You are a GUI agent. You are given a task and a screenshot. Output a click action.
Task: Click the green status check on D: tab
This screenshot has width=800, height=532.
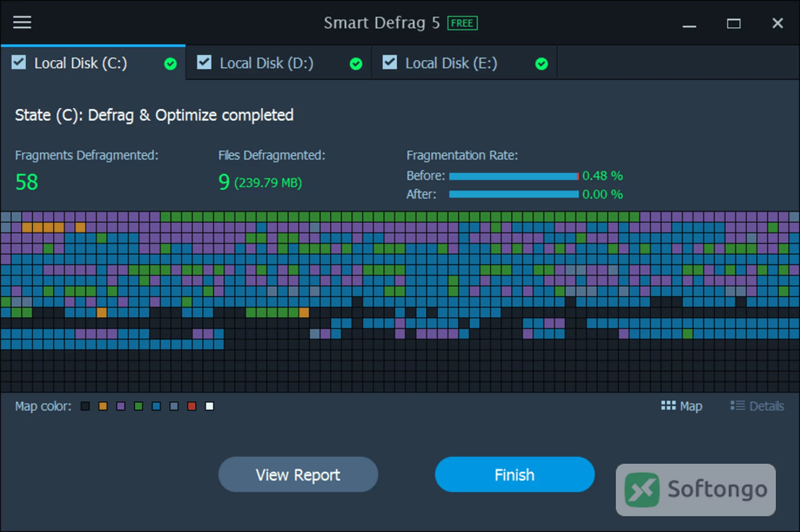click(x=356, y=64)
